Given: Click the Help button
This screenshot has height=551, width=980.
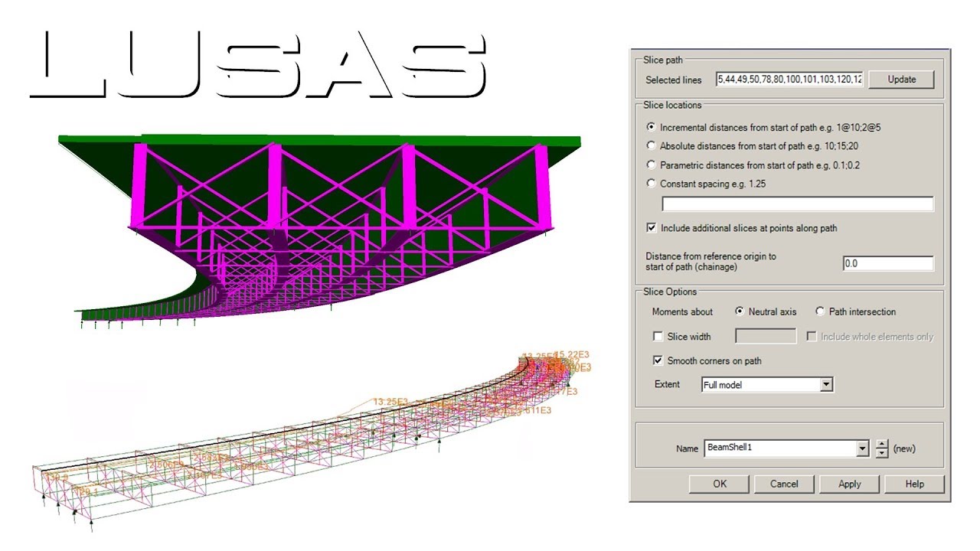Looking at the screenshot, I should point(914,484).
